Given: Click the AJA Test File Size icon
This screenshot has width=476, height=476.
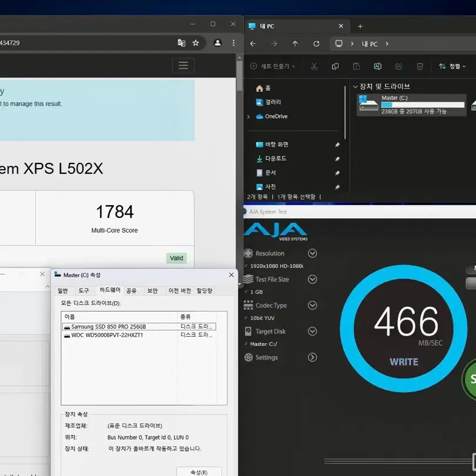Looking at the screenshot, I should tap(249, 279).
